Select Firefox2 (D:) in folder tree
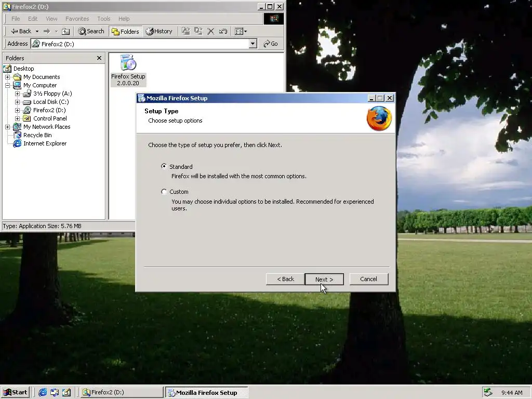 point(49,110)
